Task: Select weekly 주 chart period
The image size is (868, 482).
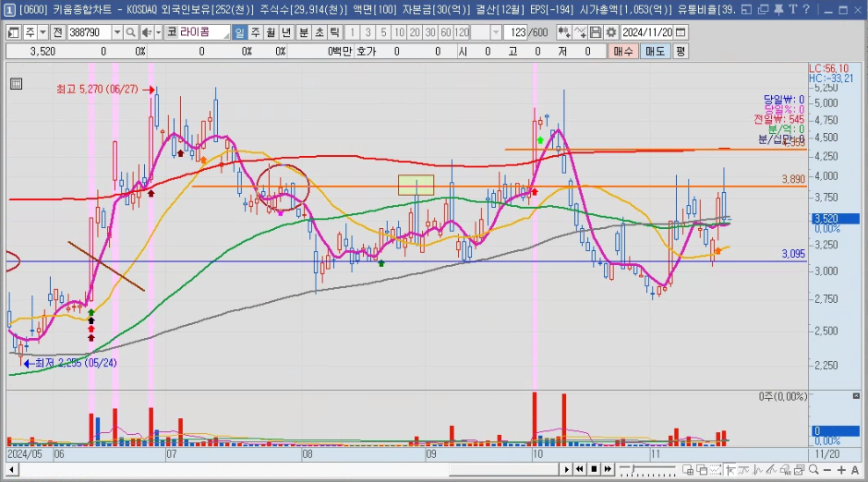Action: (255, 32)
